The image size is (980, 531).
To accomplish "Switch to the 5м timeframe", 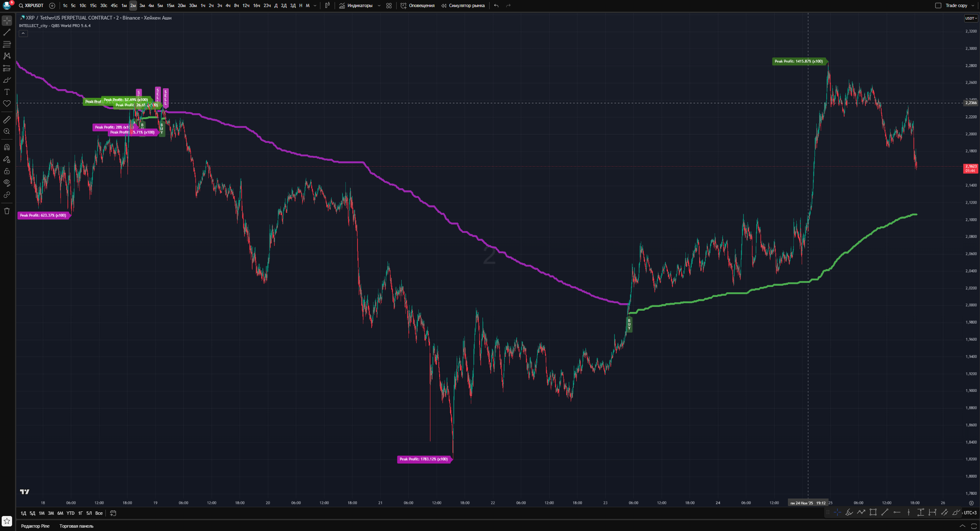I will click(160, 5).
